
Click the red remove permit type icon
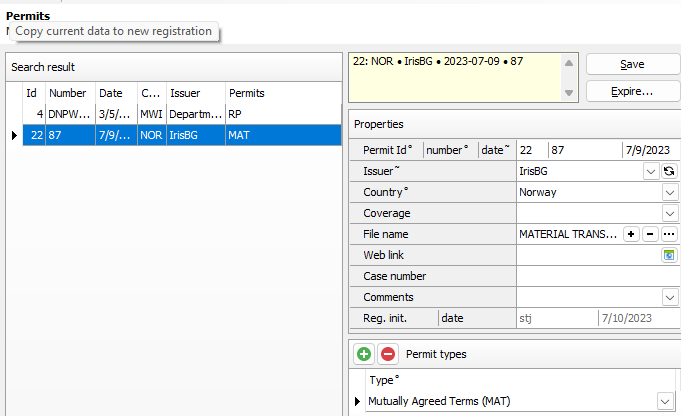click(x=388, y=354)
